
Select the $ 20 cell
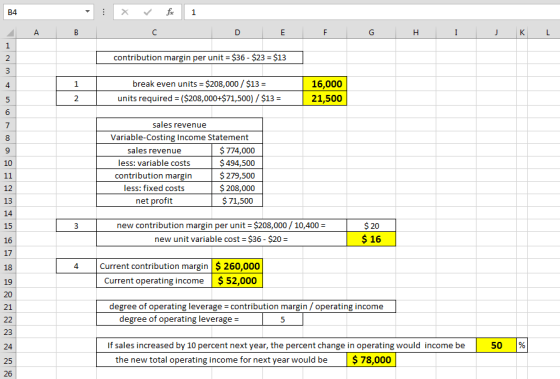(x=371, y=226)
